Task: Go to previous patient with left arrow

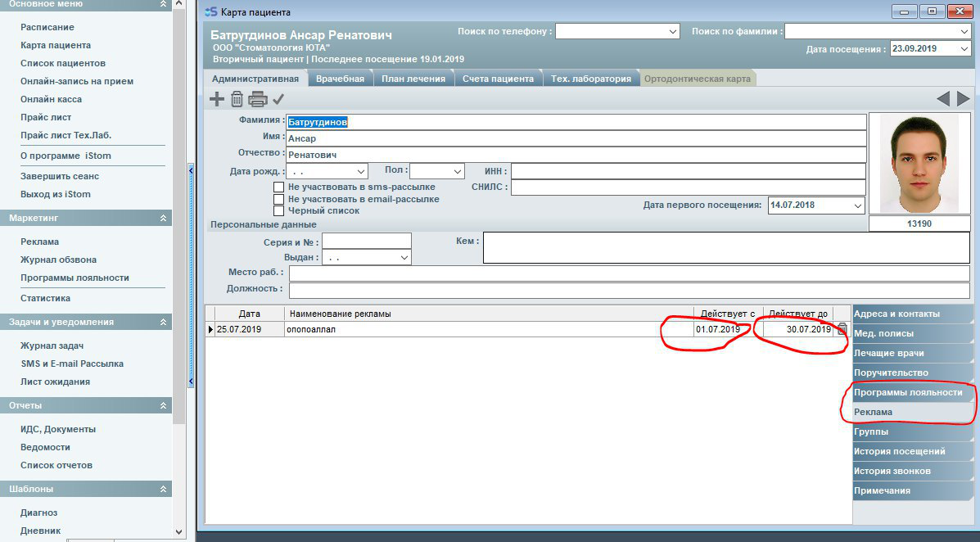Action: [x=943, y=99]
